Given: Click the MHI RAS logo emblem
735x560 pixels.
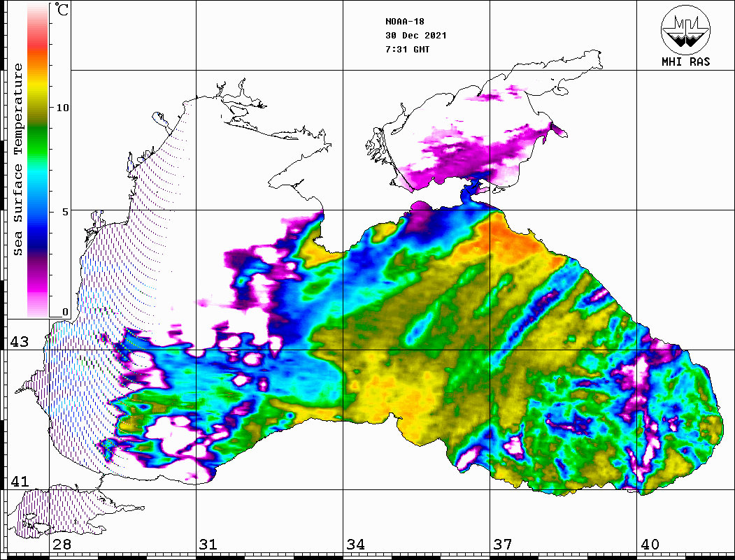Looking at the screenshot, I should click(685, 29).
